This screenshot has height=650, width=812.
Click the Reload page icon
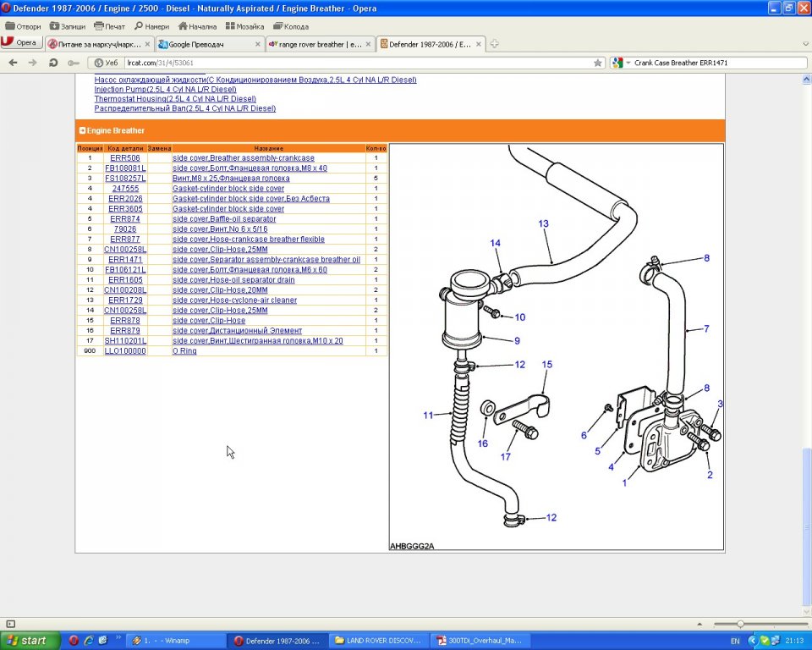click(53, 63)
